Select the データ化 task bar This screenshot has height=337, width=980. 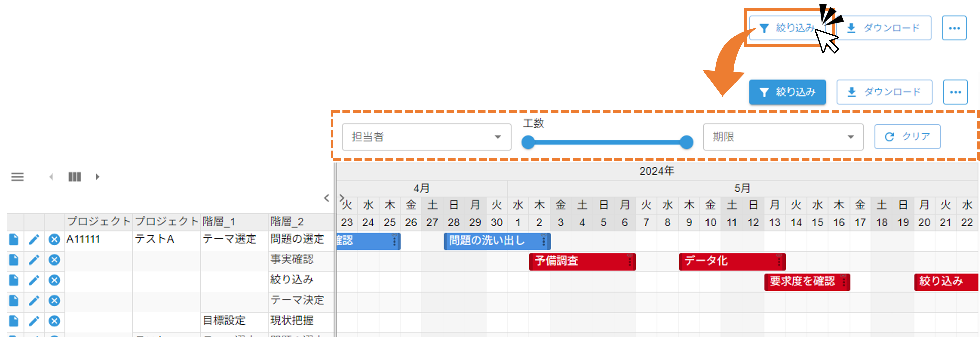[732, 262]
